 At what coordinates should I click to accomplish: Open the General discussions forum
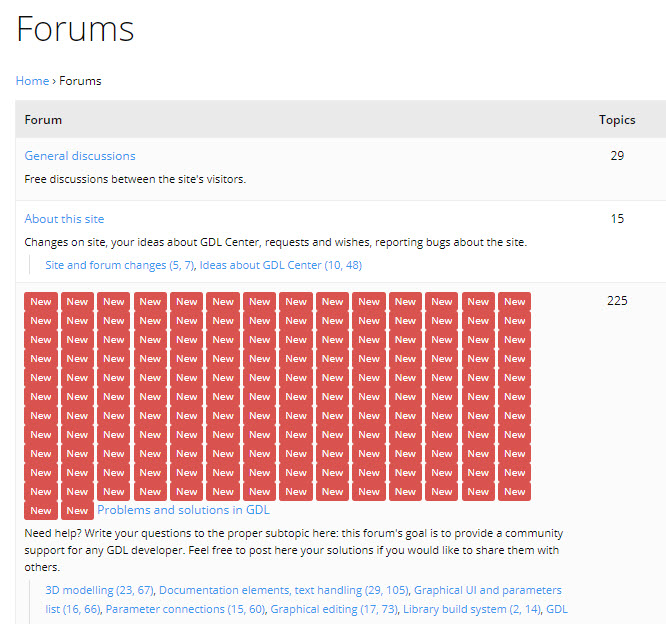[x=80, y=156]
